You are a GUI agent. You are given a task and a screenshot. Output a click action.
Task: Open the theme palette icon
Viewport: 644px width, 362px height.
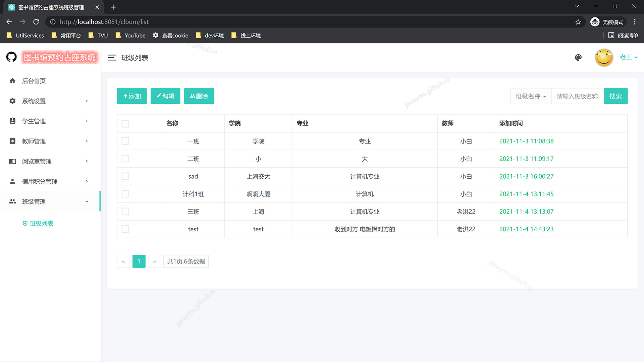[x=578, y=58]
